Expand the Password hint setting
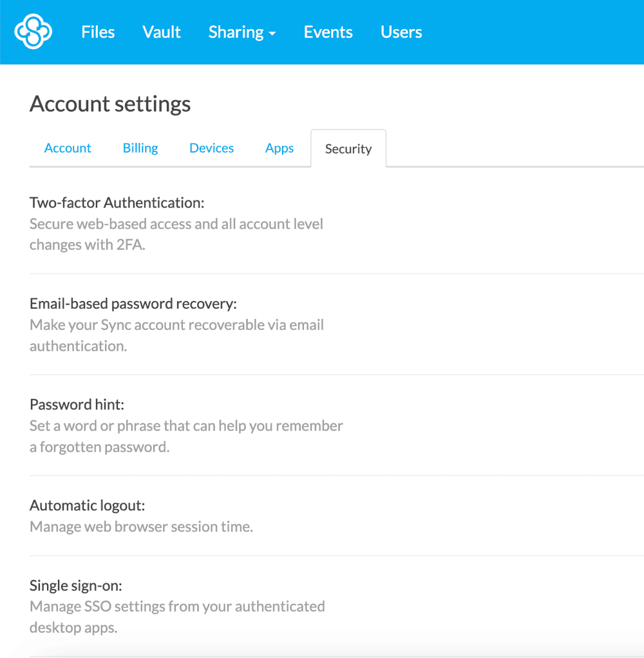The width and height of the screenshot is (644, 658). [x=76, y=404]
